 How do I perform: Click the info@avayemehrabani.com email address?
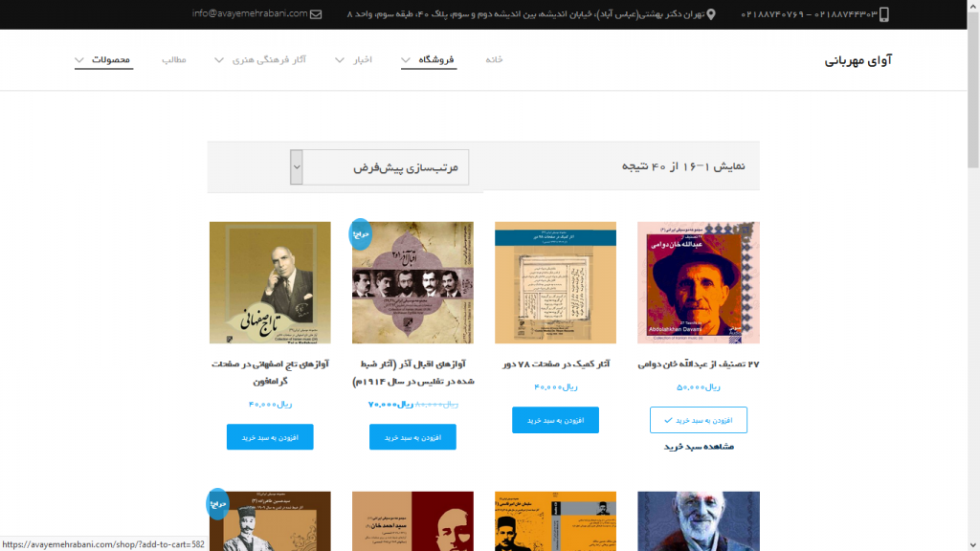[x=250, y=13]
